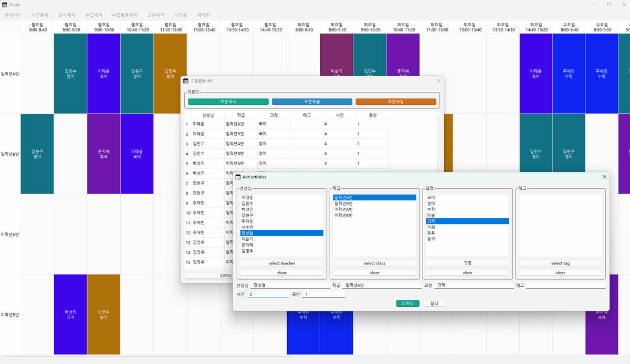Click the 과정 button under subject list
The image size is (630, 364).
pos(468,263)
